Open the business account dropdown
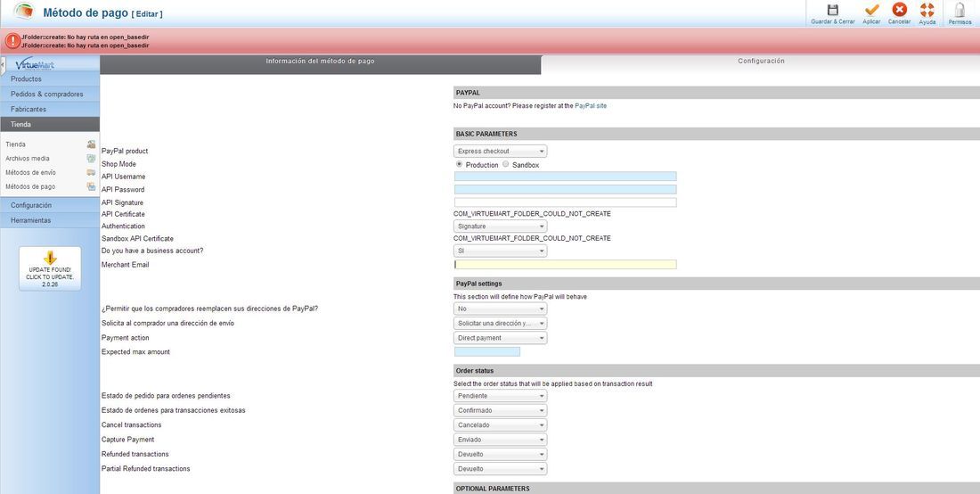Viewport: 980px width, 494px height. [x=500, y=251]
